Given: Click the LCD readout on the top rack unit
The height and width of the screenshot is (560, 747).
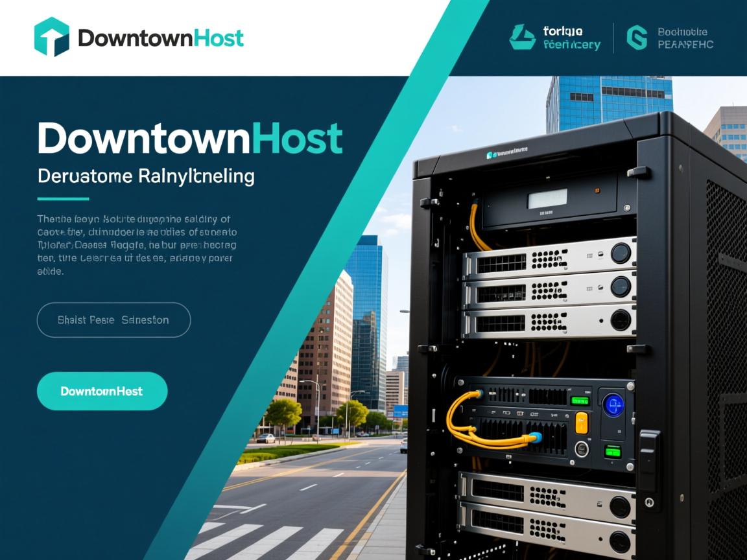Looking at the screenshot, I should pos(547,198).
